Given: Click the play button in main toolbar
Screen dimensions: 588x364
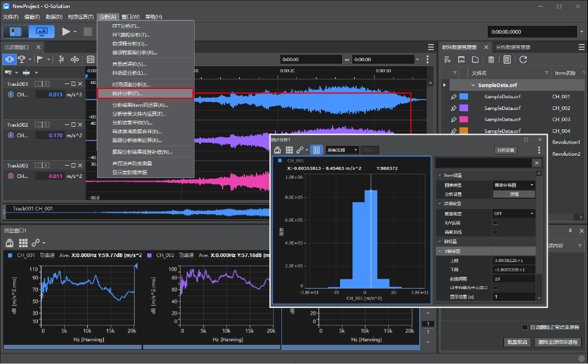Looking at the screenshot, I should tap(66, 32).
